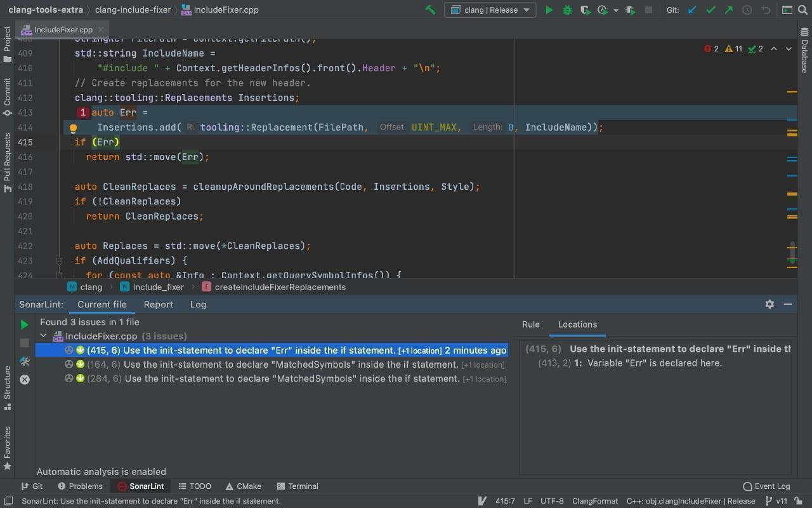Click the Build hammer icon
Screen dimensions: 812x508
(431, 10)
